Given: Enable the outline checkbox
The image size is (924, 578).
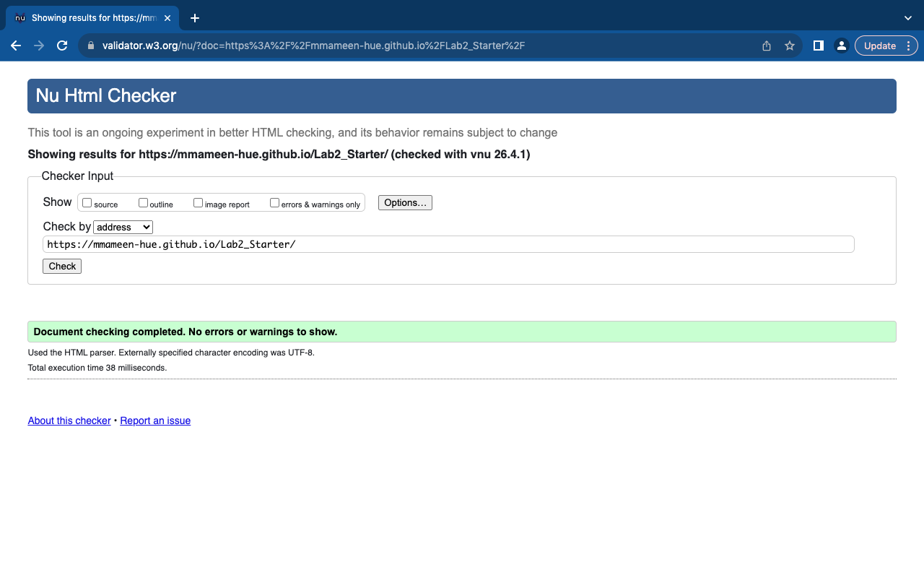Looking at the screenshot, I should 143,203.
